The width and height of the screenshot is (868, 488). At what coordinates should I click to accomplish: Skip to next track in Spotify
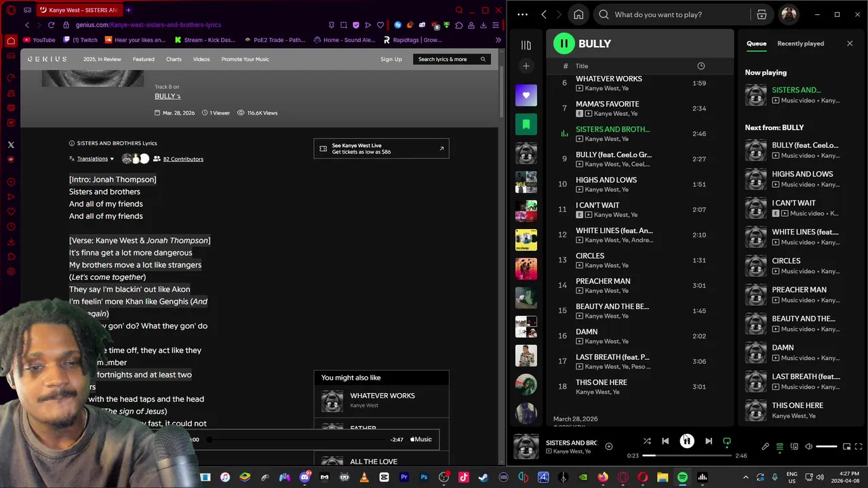(x=709, y=441)
